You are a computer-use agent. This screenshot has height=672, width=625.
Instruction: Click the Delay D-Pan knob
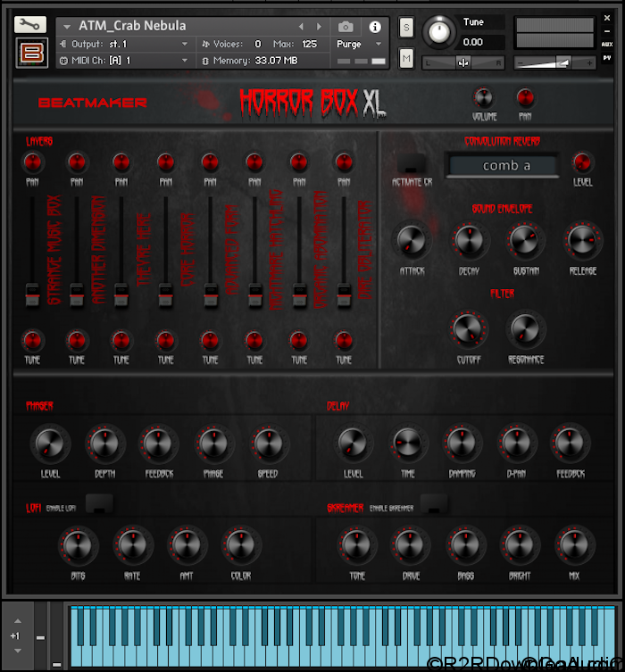tap(517, 443)
